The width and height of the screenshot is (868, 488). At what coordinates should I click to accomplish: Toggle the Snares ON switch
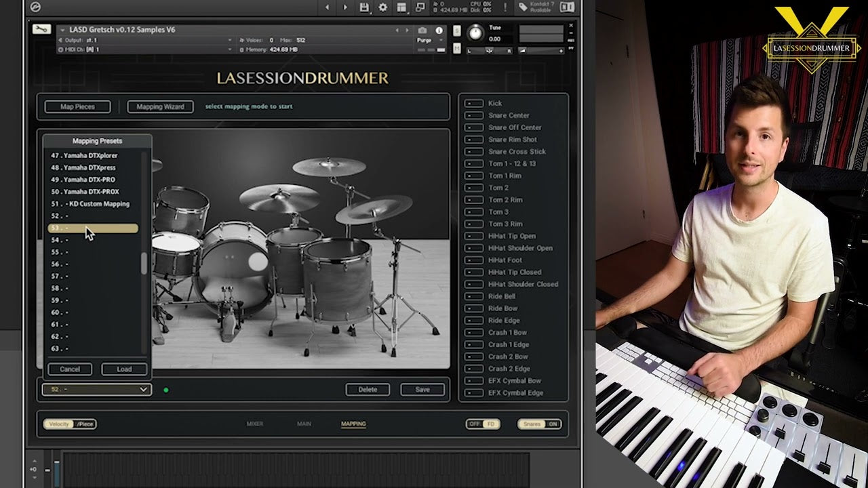[539, 424]
